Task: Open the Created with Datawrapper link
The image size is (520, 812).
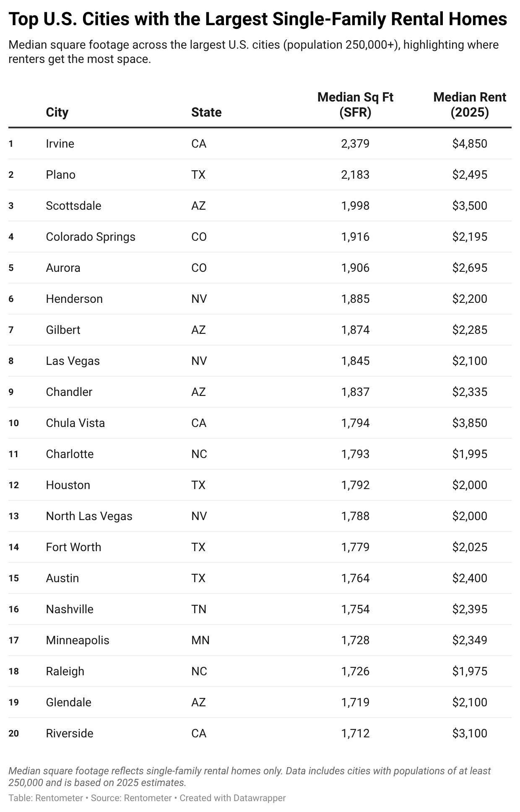Action: tap(233, 798)
